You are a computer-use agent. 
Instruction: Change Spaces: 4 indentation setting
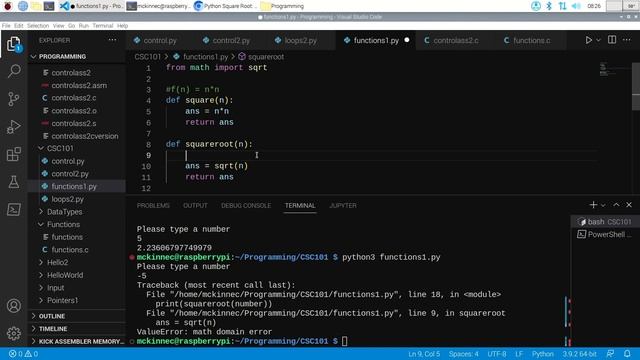pyautogui.click(x=464, y=354)
